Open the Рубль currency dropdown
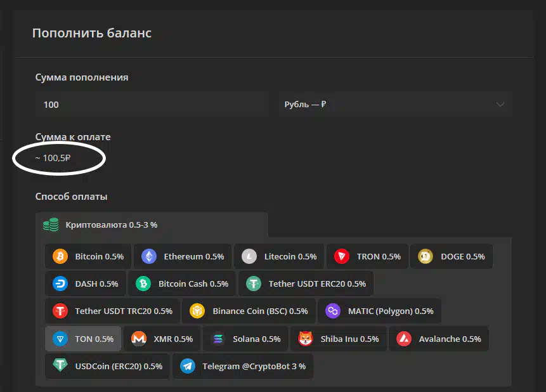This screenshot has height=392, width=546. point(396,104)
